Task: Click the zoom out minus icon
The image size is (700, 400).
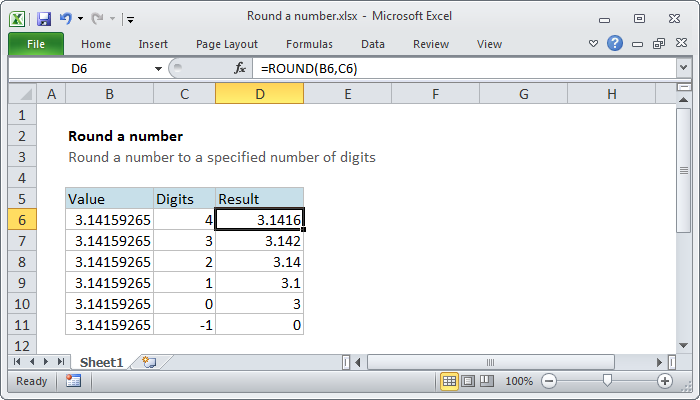Action: pos(547,381)
